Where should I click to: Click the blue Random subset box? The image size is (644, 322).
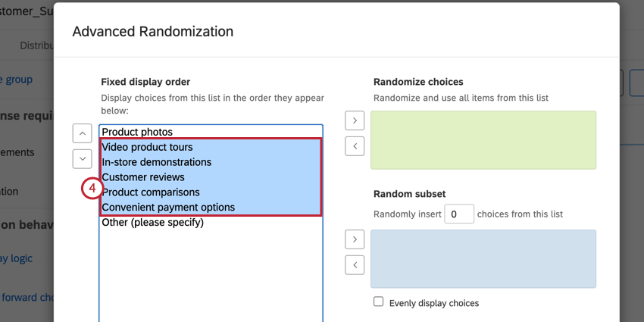(x=483, y=258)
